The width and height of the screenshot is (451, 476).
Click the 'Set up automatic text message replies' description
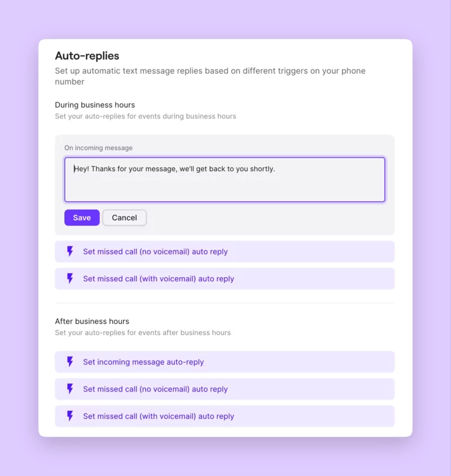coord(210,76)
